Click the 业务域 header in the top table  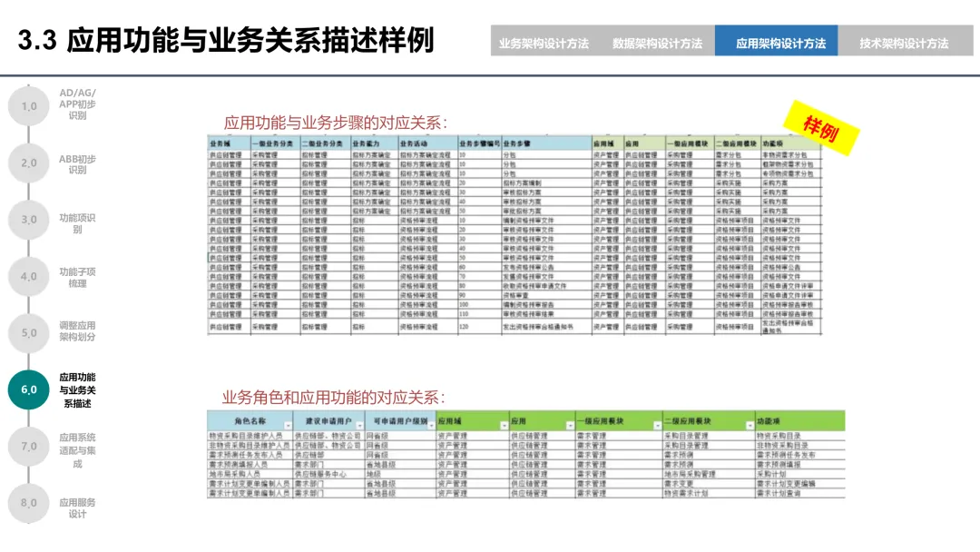229,143
